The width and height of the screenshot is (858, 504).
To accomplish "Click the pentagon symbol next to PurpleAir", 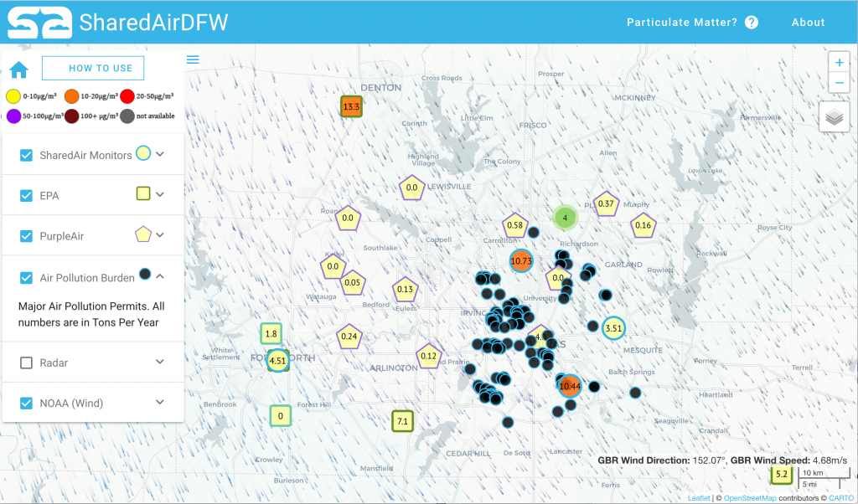I will [x=142, y=235].
